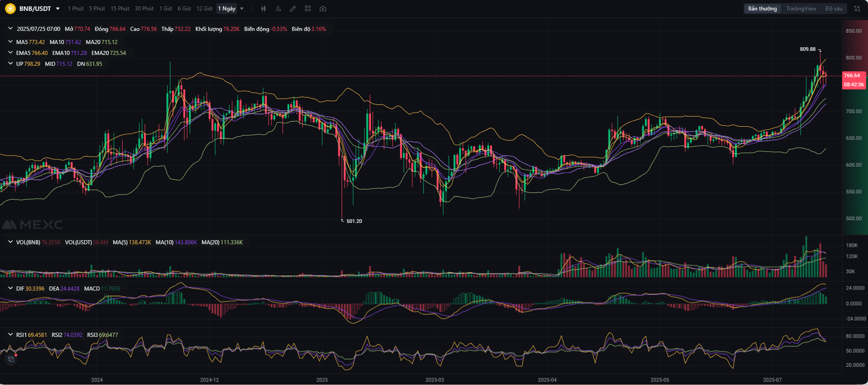Expand more intervals arrow beside 1 Ngày

click(242, 9)
